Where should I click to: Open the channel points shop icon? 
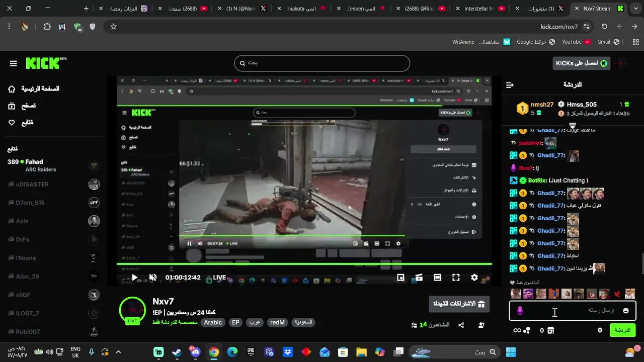[551, 330]
